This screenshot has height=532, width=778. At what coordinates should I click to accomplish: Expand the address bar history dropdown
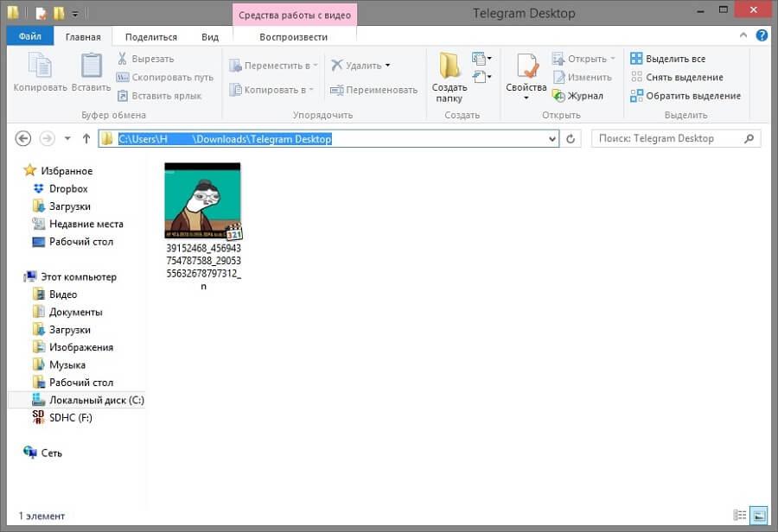(552, 138)
